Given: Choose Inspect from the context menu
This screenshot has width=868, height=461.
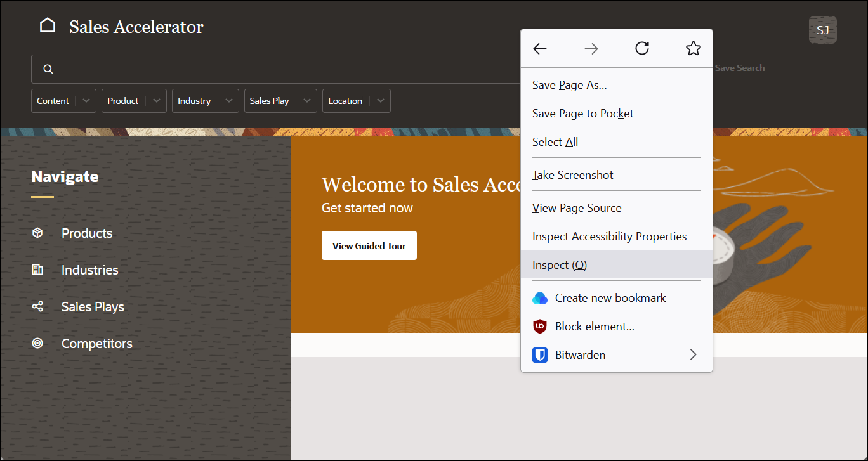Looking at the screenshot, I should coord(559,264).
